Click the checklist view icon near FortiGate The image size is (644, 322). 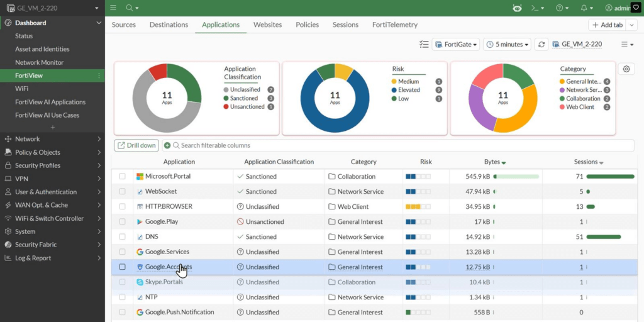pos(424,45)
